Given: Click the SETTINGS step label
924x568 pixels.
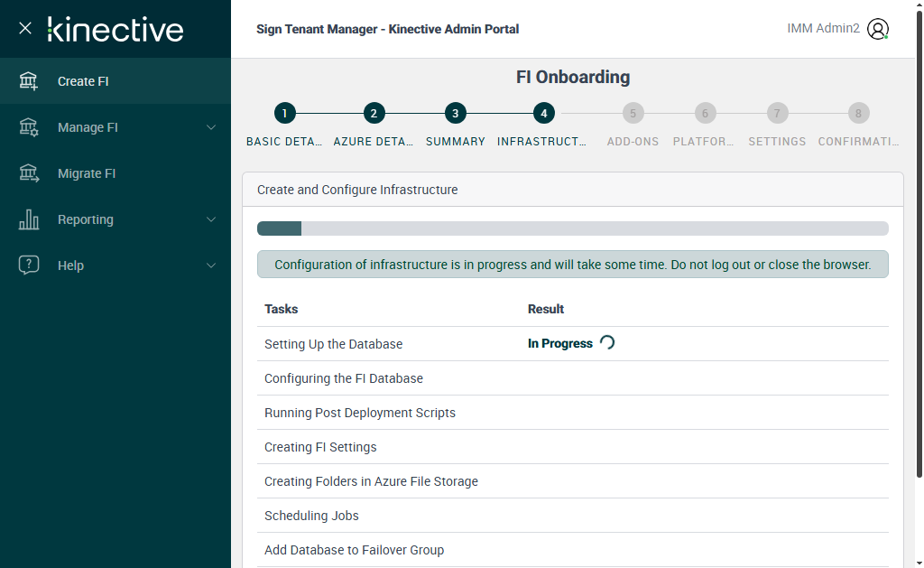Looking at the screenshot, I should [777, 142].
